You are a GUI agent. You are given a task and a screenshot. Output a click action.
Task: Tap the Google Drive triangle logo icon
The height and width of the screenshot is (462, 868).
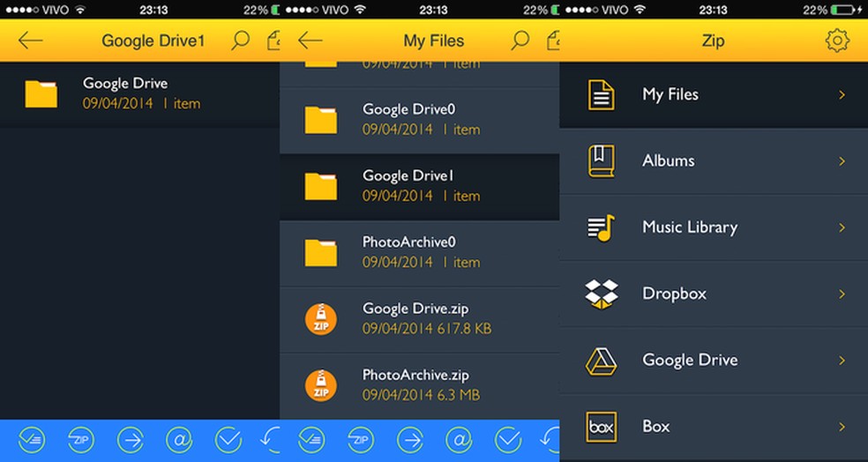[x=602, y=361]
